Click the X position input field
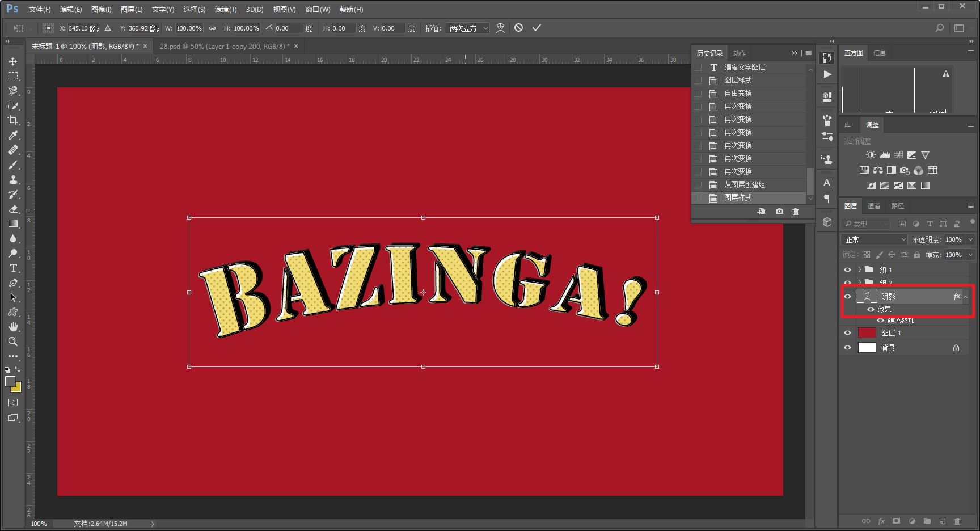980x531 pixels. tap(83, 28)
